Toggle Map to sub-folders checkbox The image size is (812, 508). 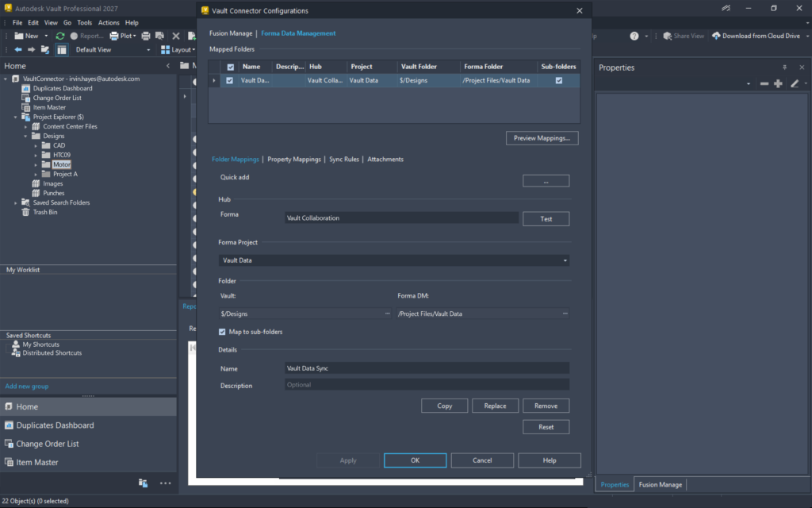click(x=222, y=332)
